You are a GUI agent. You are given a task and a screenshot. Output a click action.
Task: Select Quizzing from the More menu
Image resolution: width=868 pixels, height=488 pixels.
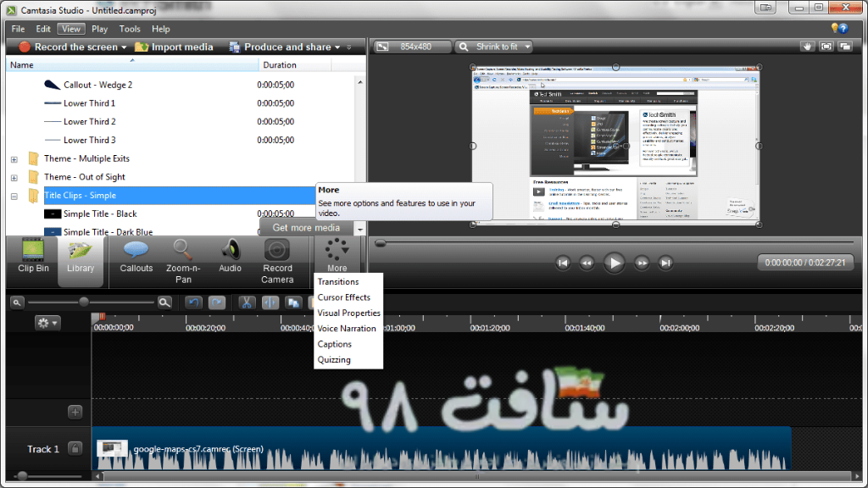[x=334, y=359]
